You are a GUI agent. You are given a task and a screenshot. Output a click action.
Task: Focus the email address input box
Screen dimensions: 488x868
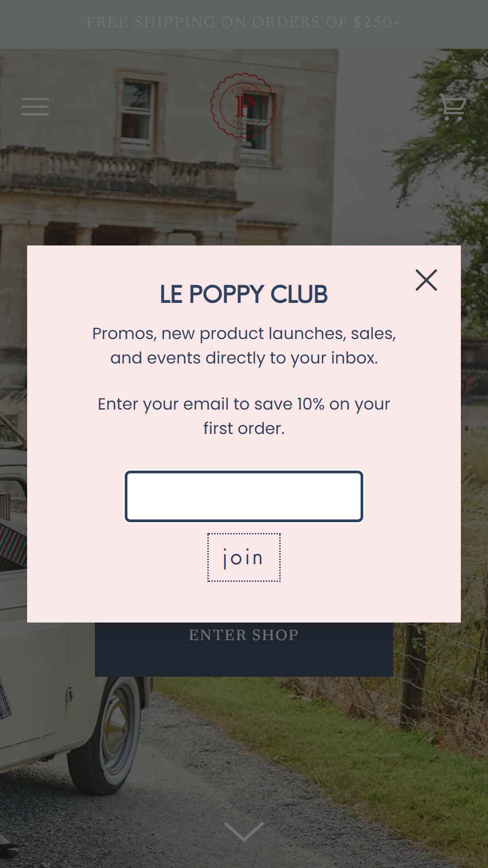tap(244, 496)
